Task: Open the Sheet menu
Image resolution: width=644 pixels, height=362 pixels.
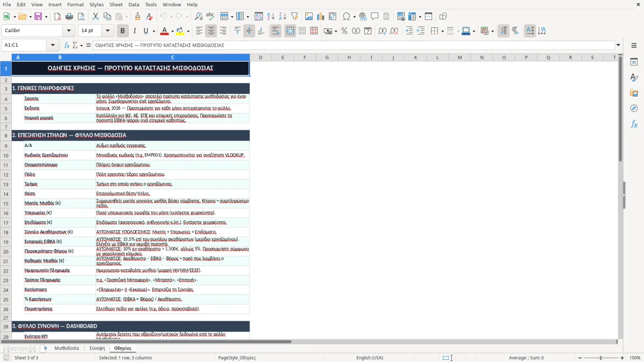Action: coord(116,4)
